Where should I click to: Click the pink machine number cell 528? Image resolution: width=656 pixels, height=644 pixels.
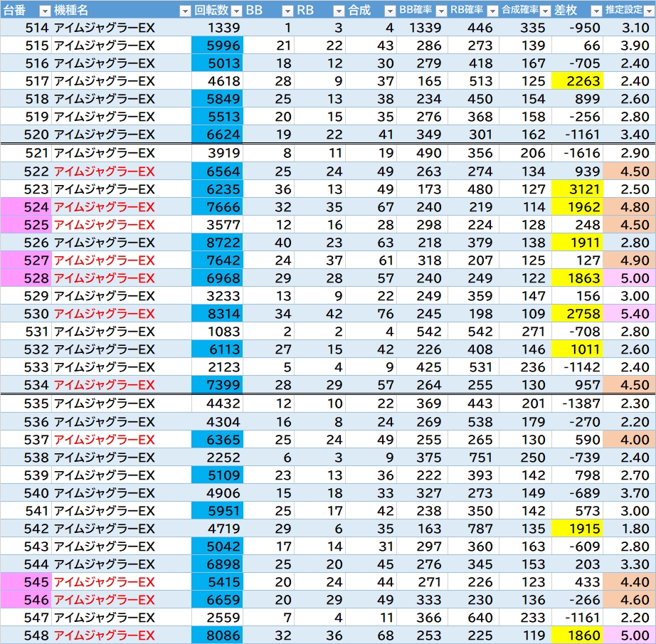tap(26, 278)
